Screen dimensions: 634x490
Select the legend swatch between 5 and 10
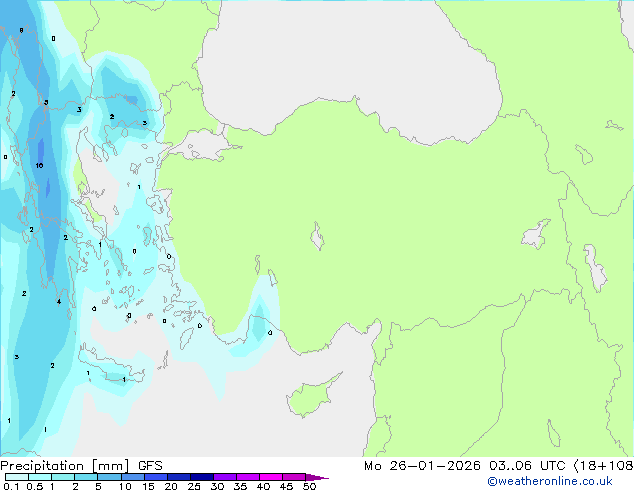[x=110, y=477]
